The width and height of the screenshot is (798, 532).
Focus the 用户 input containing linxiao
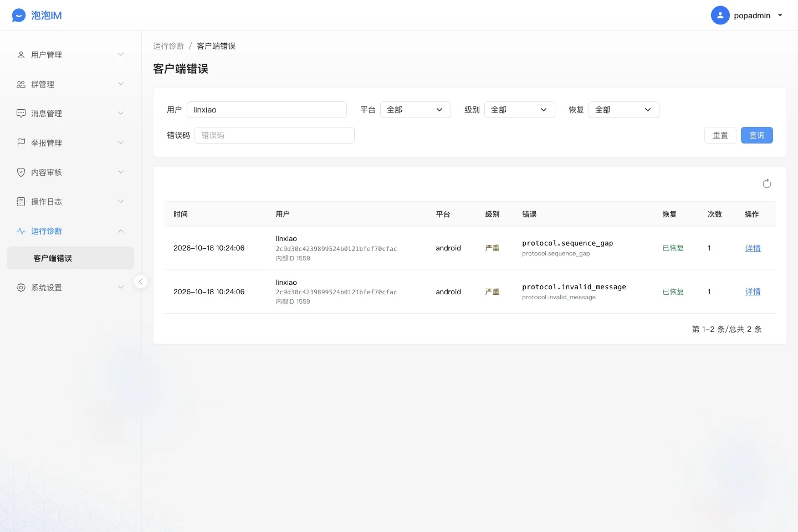point(267,110)
